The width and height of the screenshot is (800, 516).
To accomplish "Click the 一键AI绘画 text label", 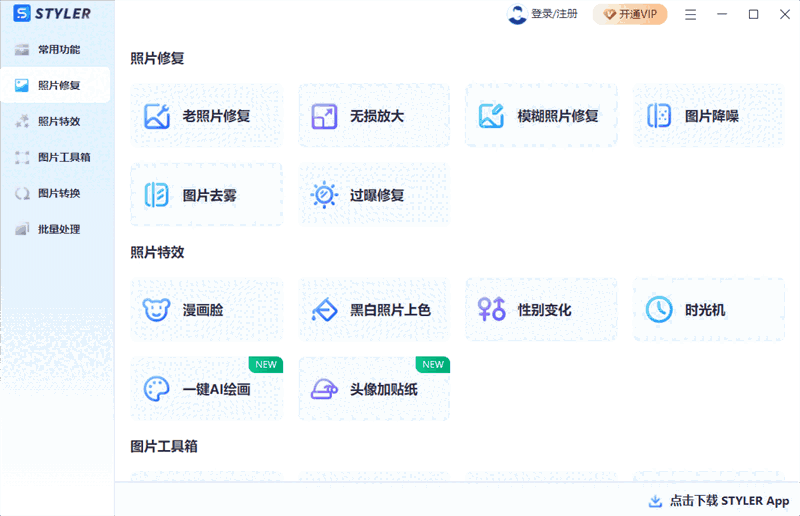I will click(x=216, y=389).
